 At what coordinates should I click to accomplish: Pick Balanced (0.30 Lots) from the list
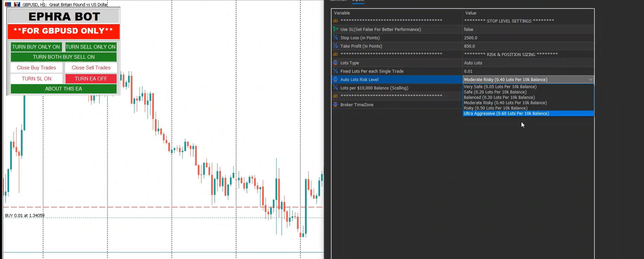(499, 97)
